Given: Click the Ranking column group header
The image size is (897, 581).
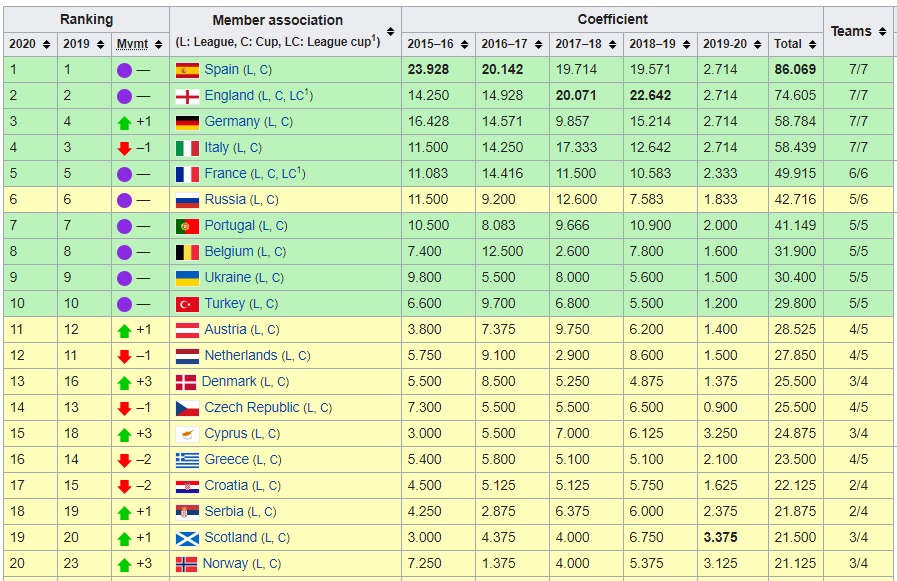Looking at the screenshot, I should click(86, 19).
